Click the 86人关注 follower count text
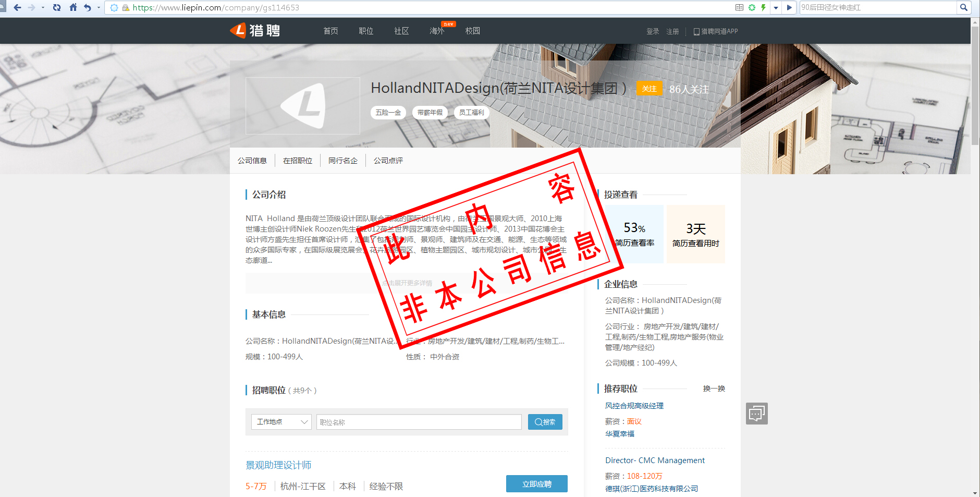 pyautogui.click(x=689, y=89)
